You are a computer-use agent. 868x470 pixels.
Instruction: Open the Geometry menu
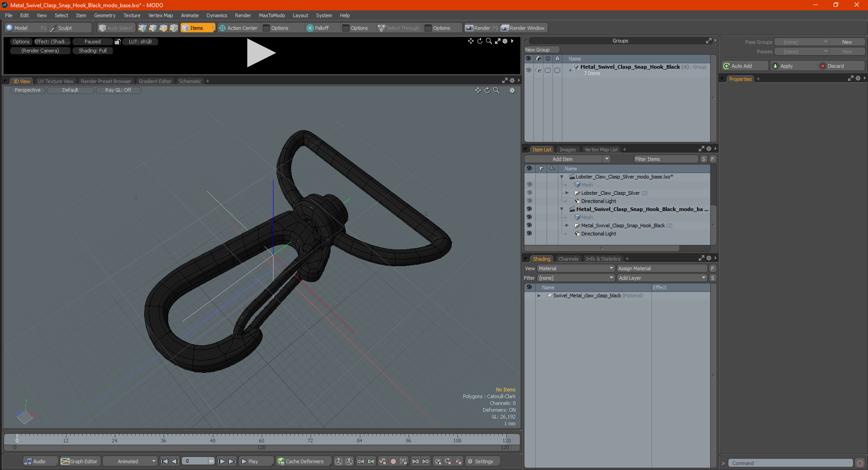(104, 15)
